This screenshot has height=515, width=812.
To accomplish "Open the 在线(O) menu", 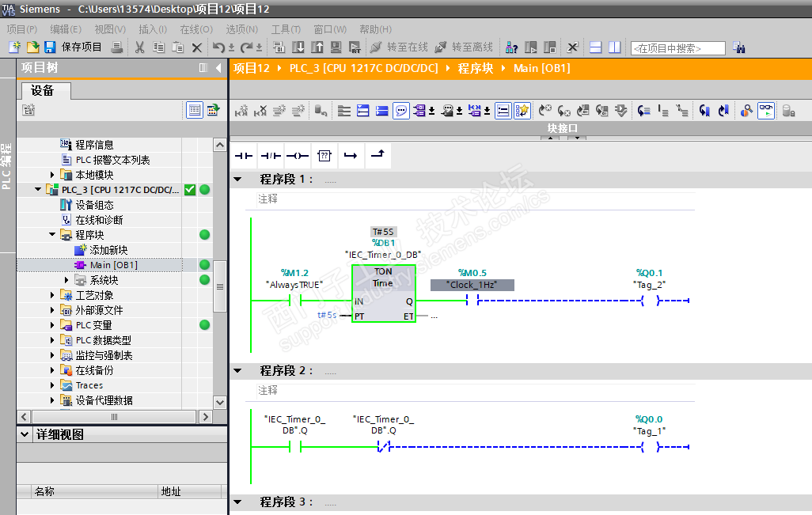I will [x=196, y=29].
